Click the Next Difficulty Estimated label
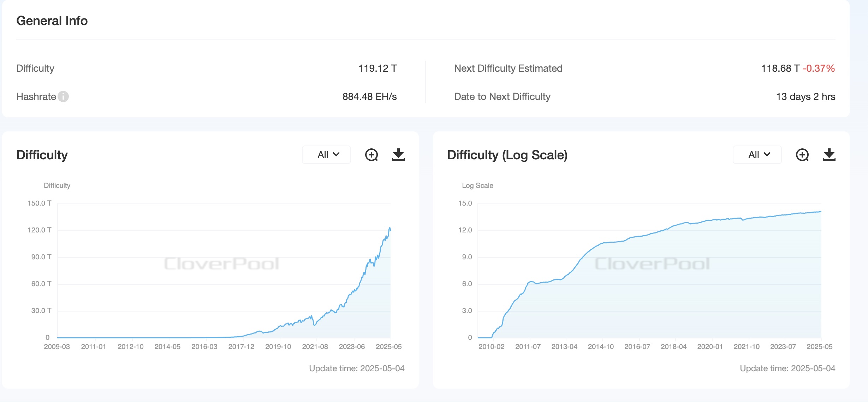 pos(508,68)
